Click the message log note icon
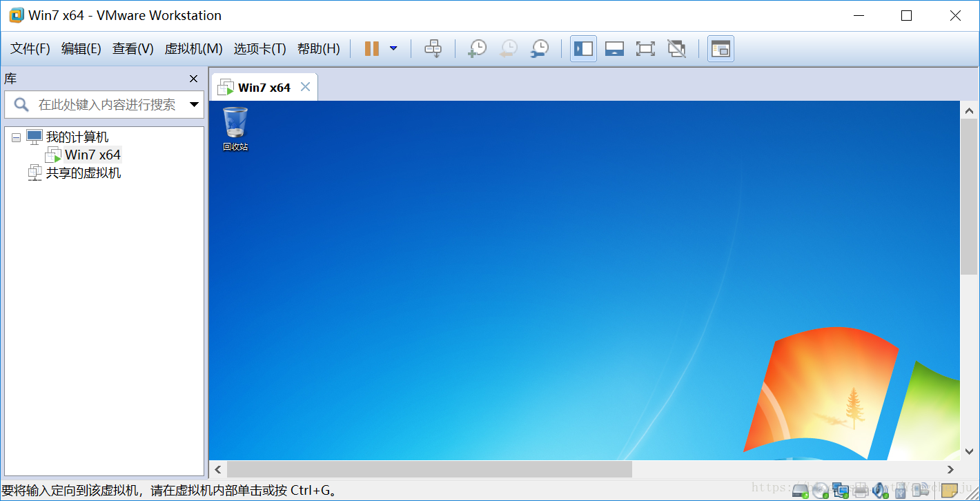 950,491
